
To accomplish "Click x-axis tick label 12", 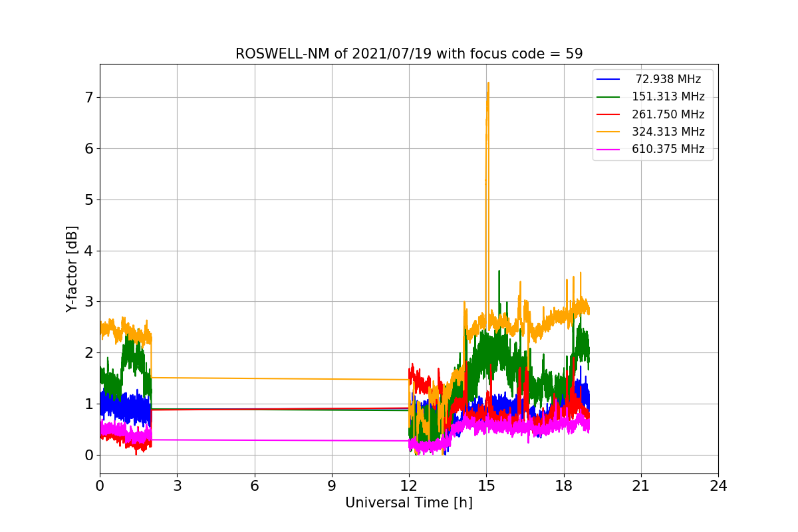I will click(x=409, y=486).
